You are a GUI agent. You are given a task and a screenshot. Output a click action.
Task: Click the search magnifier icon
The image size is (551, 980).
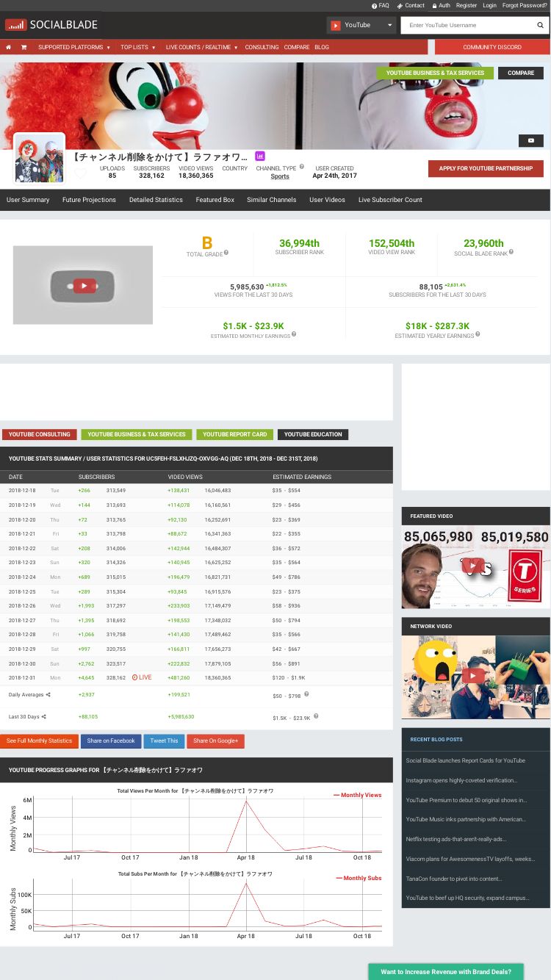coord(541,25)
